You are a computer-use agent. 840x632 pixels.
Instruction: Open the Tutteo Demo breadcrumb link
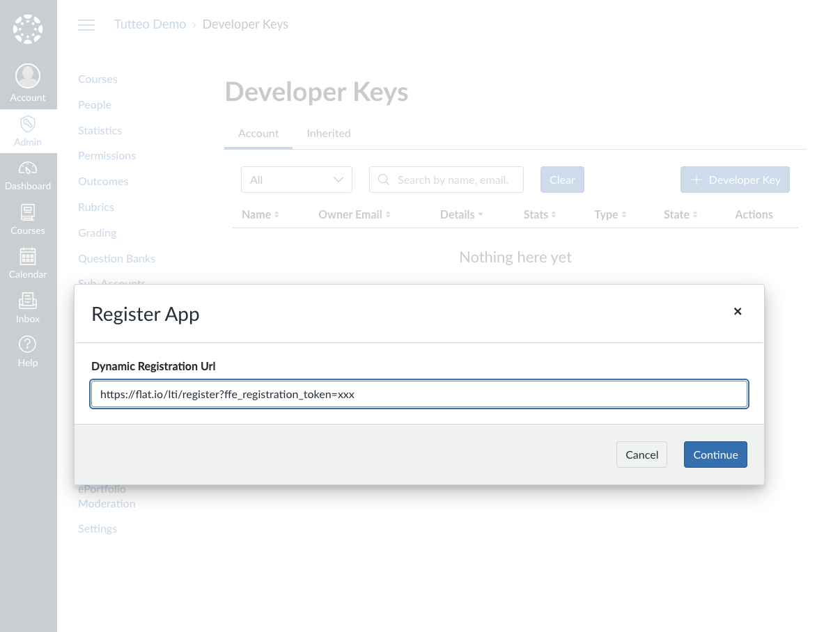tap(150, 24)
